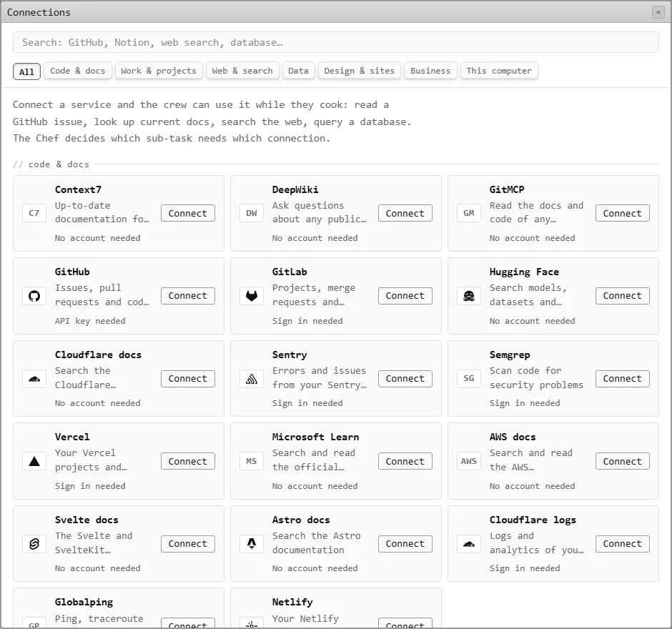Connect the GitHub service
The width and height of the screenshot is (672, 629).
pyautogui.click(x=188, y=296)
